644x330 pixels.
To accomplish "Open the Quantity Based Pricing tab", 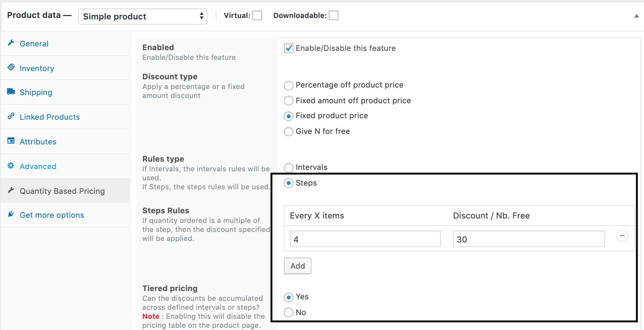I will point(66,190).
